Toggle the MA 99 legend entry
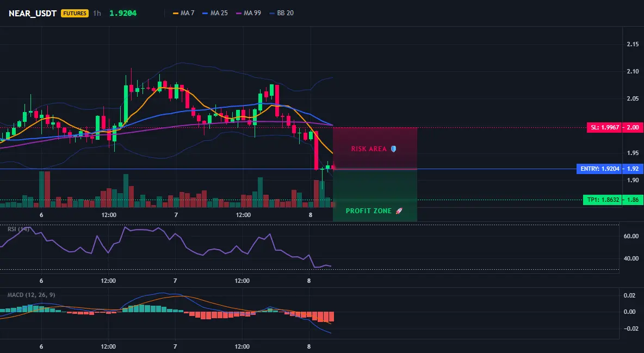 248,13
